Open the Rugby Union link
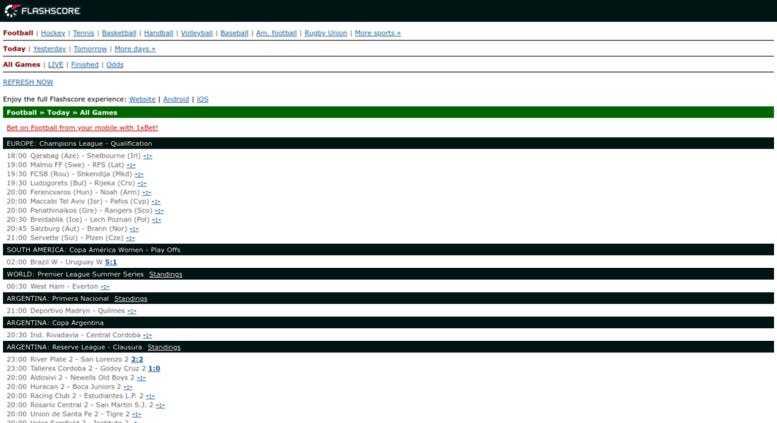 [x=326, y=33]
